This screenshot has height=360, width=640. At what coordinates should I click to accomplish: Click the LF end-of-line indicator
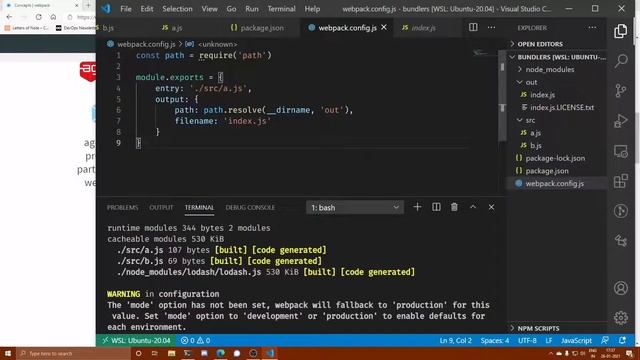[x=549, y=340]
